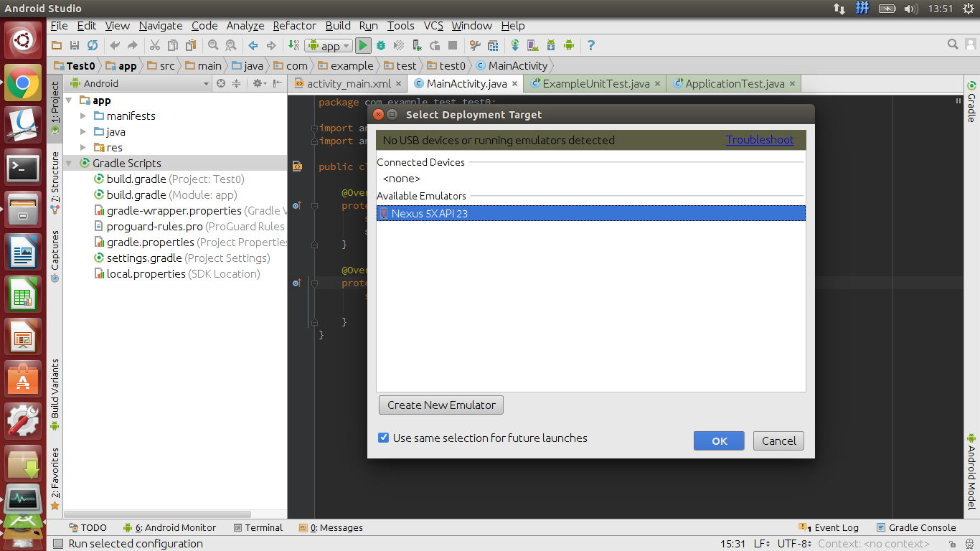The width and height of the screenshot is (980, 551).
Task: Open the VCS menu
Action: [433, 25]
